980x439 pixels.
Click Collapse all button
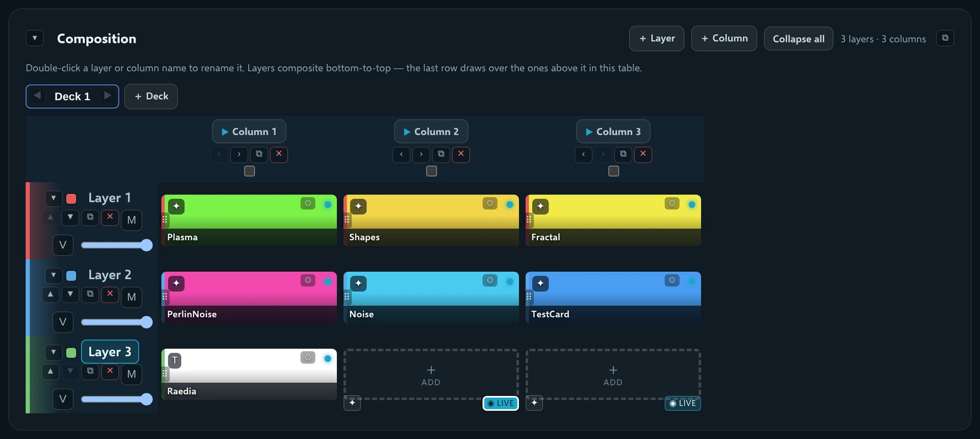(799, 39)
